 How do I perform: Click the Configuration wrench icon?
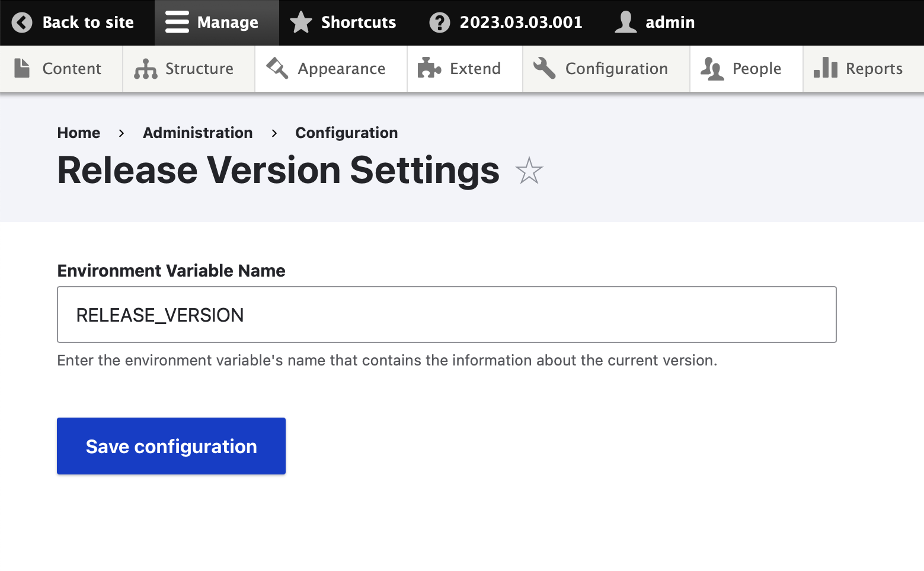point(544,69)
